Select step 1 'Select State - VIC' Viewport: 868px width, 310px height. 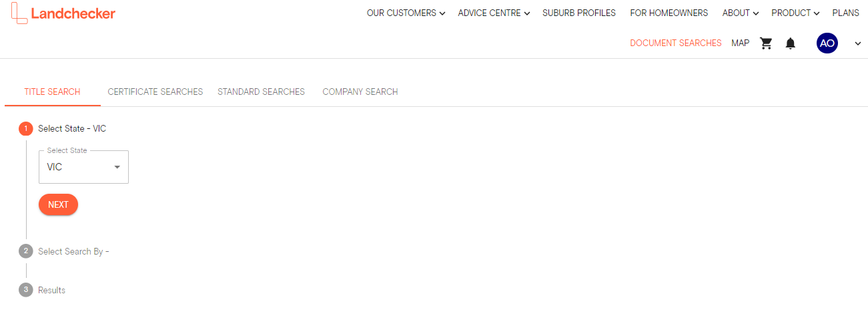(x=62, y=128)
